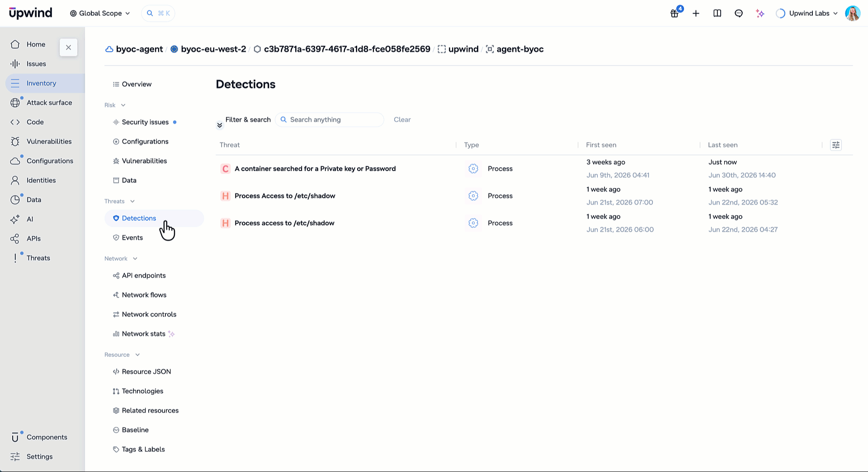Open Settings in main sidebar
The height and width of the screenshot is (472, 868).
(39, 457)
